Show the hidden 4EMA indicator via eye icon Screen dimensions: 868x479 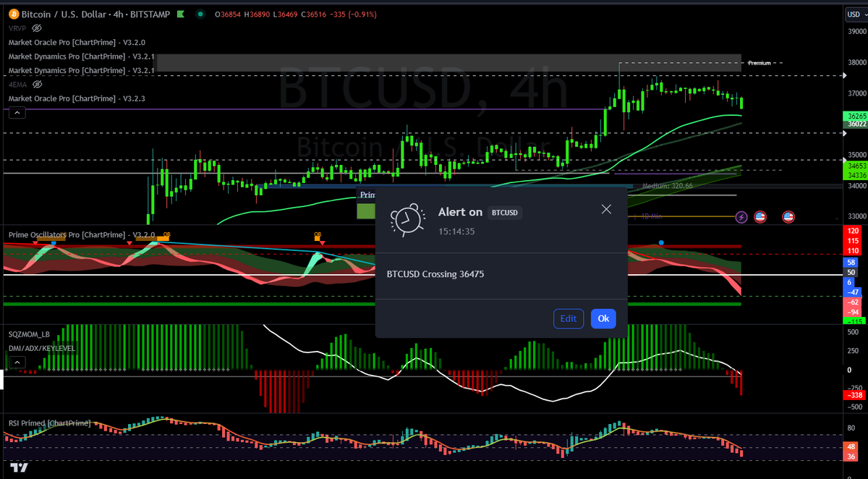coord(37,85)
